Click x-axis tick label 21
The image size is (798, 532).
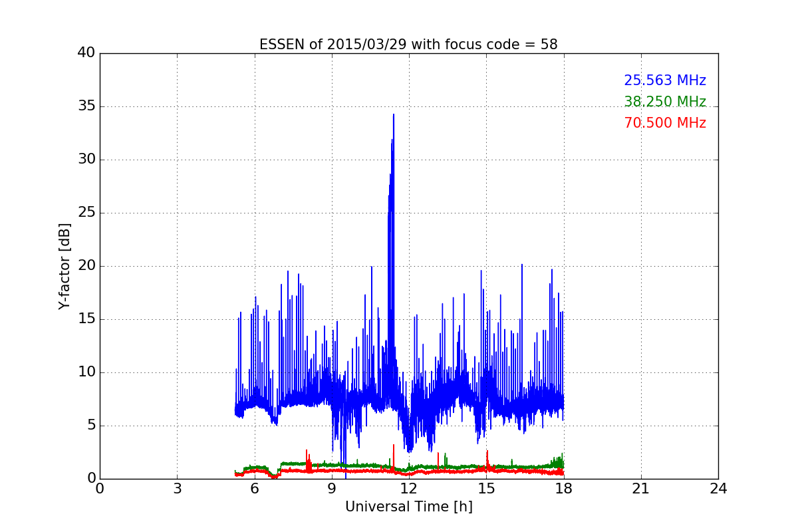640,488
